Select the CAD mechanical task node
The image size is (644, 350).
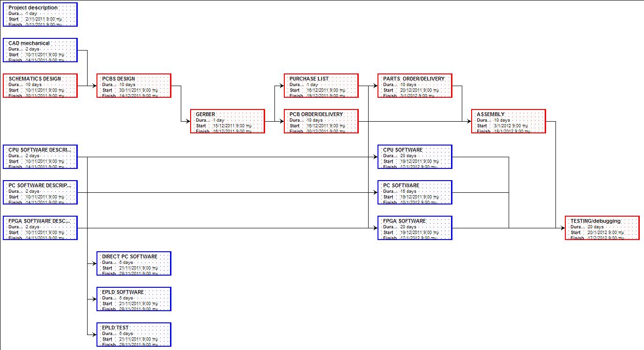[40, 50]
